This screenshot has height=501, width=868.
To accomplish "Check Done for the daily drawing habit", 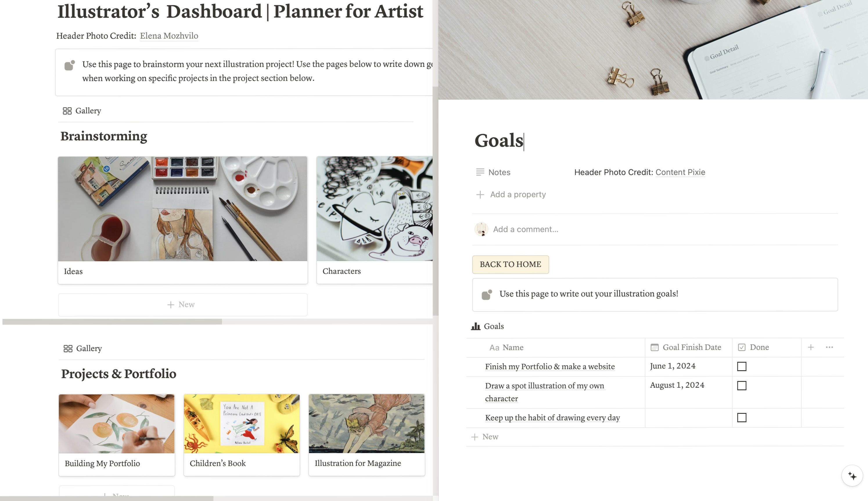I will [742, 417].
